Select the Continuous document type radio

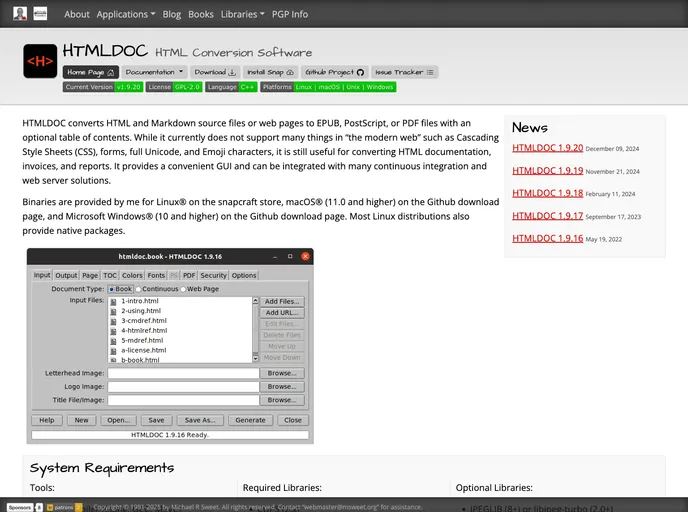(157, 289)
